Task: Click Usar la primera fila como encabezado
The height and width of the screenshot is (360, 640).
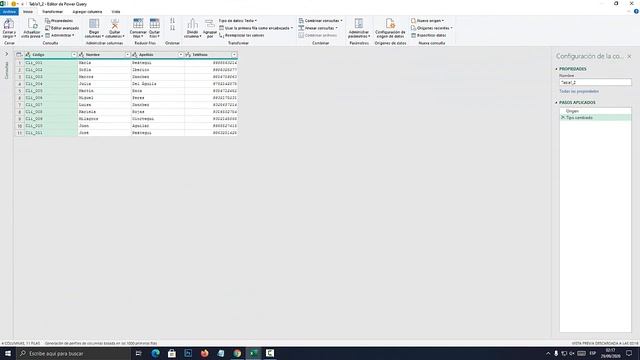Action: pyautogui.click(x=256, y=28)
